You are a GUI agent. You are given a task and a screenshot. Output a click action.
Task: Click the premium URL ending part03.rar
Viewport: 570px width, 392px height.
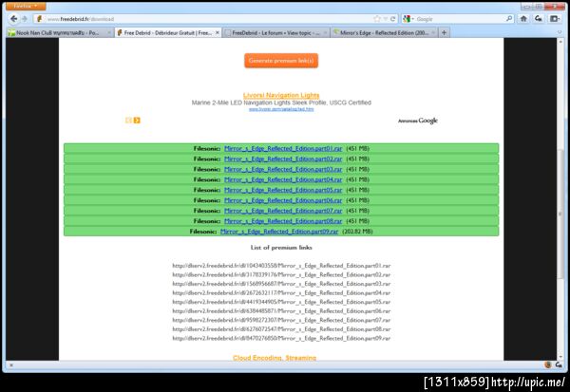tap(281, 284)
